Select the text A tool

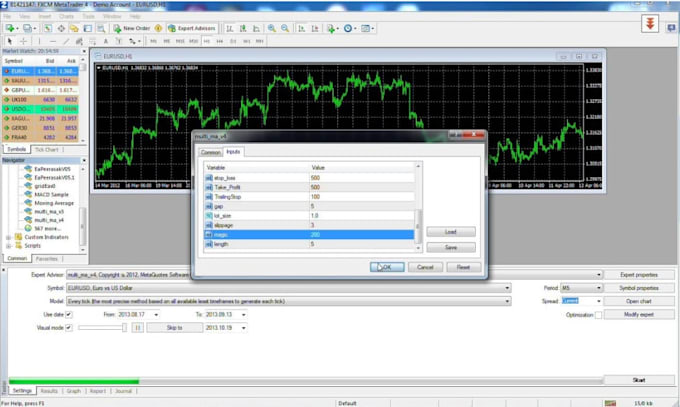point(106,41)
